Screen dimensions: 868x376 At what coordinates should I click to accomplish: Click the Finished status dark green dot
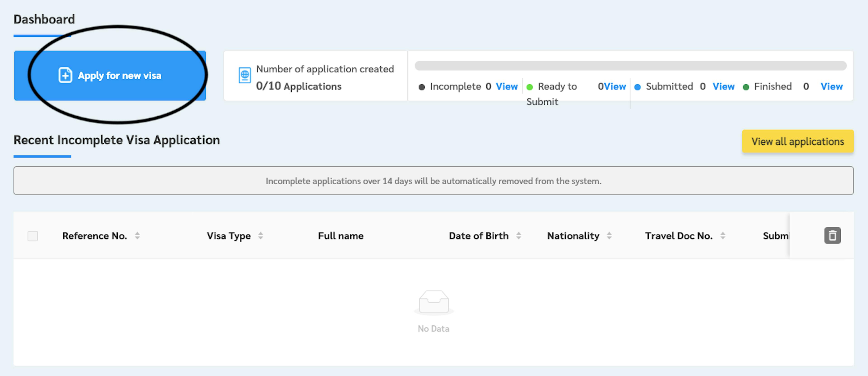(x=746, y=87)
